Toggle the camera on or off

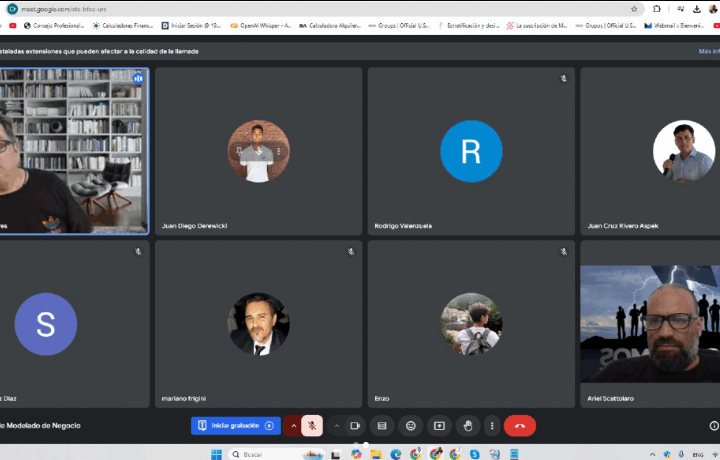(x=355, y=426)
